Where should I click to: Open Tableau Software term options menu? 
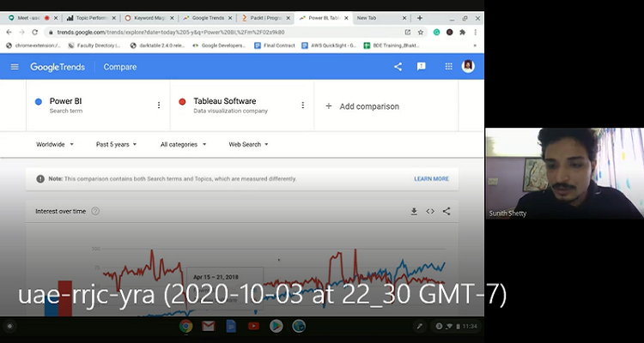[x=302, y=105]
